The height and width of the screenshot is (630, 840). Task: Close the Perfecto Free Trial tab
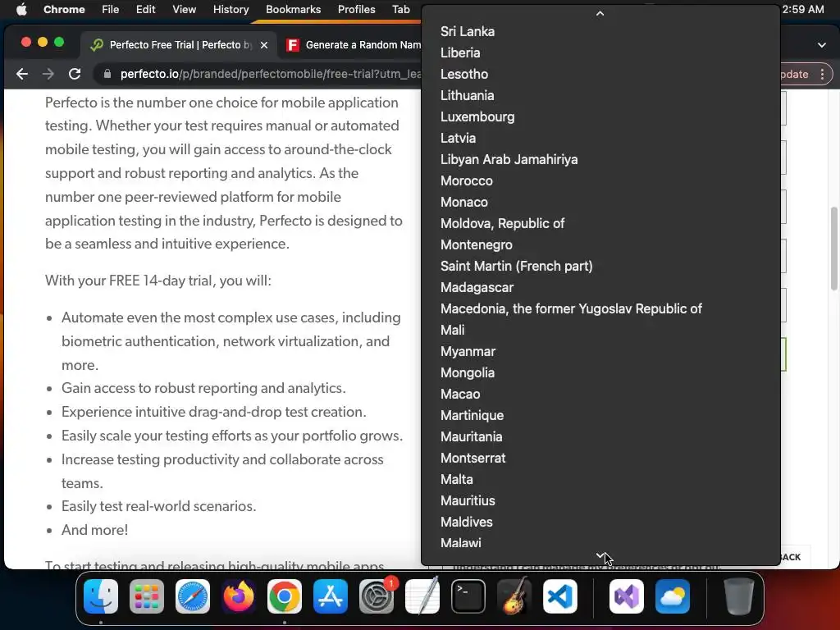[x=263, y=45]
